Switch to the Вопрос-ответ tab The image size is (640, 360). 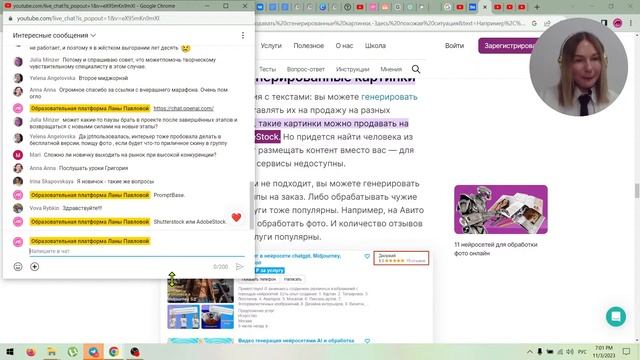click(306, 69)
